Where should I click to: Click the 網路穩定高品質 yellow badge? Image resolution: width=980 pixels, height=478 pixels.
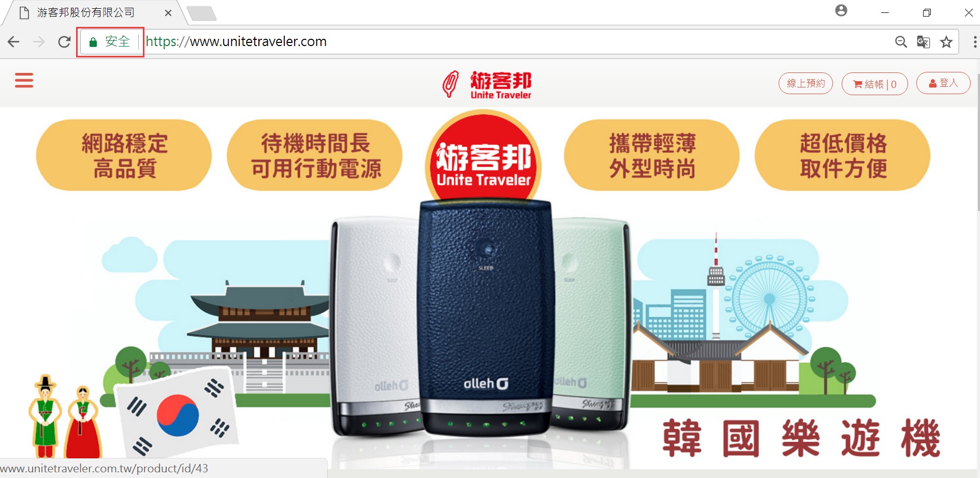(124, 155)
